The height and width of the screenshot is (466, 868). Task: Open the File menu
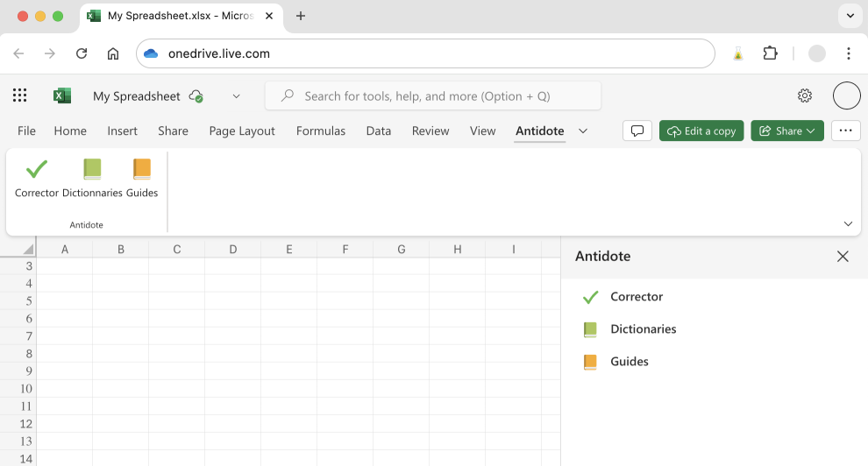click(x=26, y=131)
